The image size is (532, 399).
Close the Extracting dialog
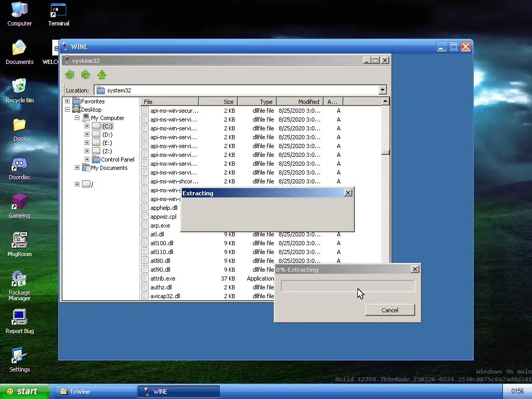pyautogui.click(x=348, y=193)
